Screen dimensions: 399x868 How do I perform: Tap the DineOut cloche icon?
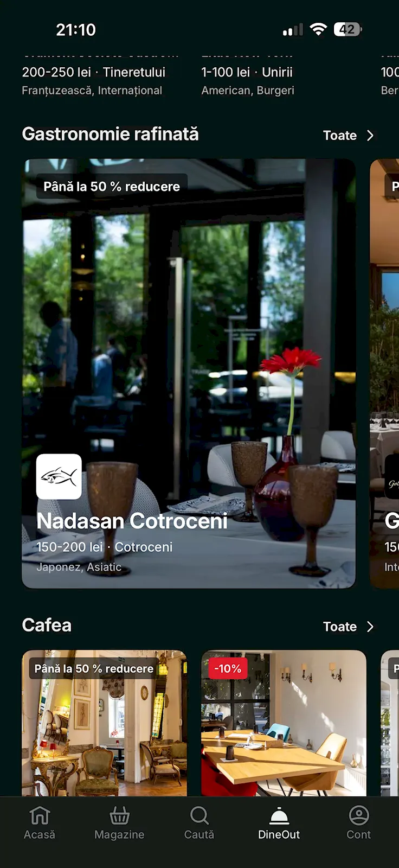tap(279, 815)
